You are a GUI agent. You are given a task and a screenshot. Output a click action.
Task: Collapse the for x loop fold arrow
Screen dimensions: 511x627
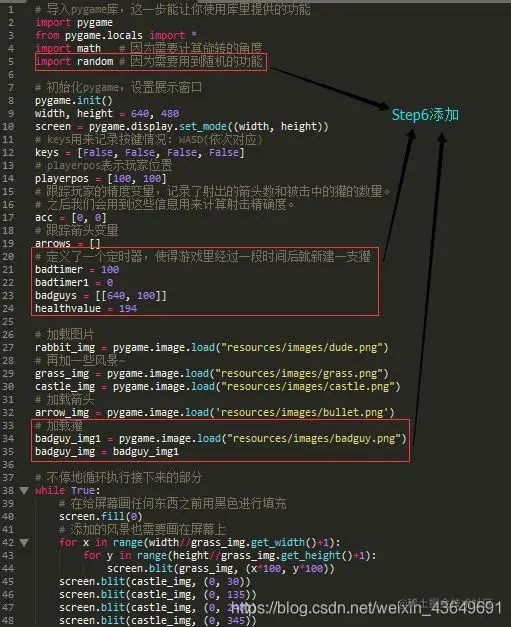click(24, 543)
